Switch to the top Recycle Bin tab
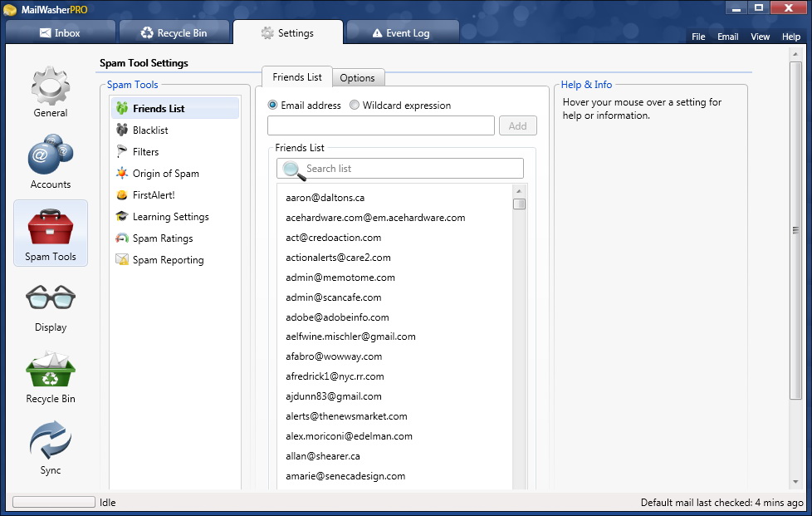Image resolution: width=812 pixels, height=516 pixels. tap(174, 32)
